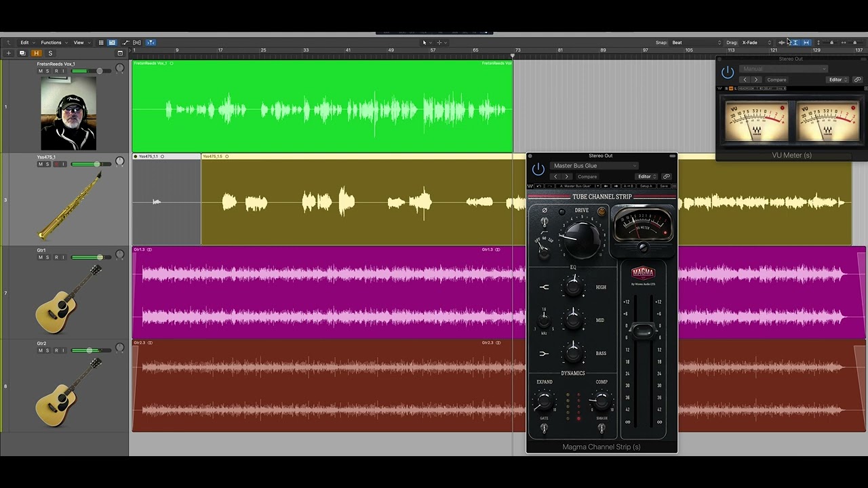868x488 pixels.
Task: Solo the Yss475_1 track
Action: click(x=47, y=164)
